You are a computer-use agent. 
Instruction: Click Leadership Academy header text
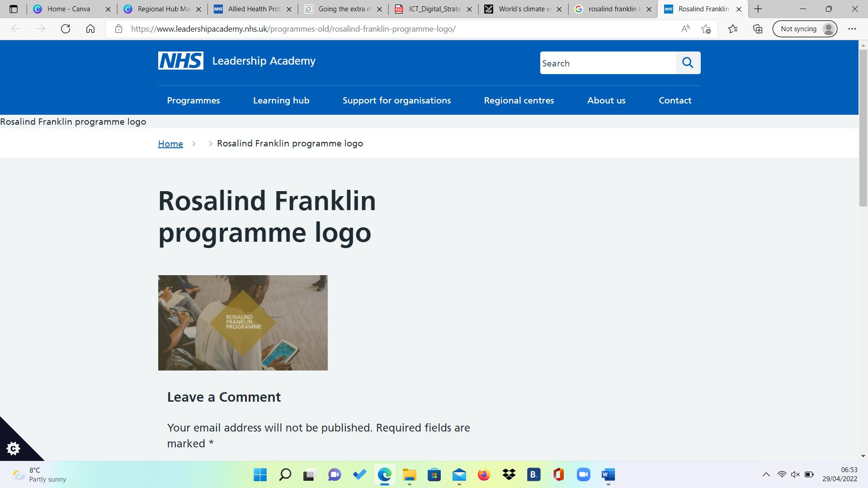pos(264,61)
